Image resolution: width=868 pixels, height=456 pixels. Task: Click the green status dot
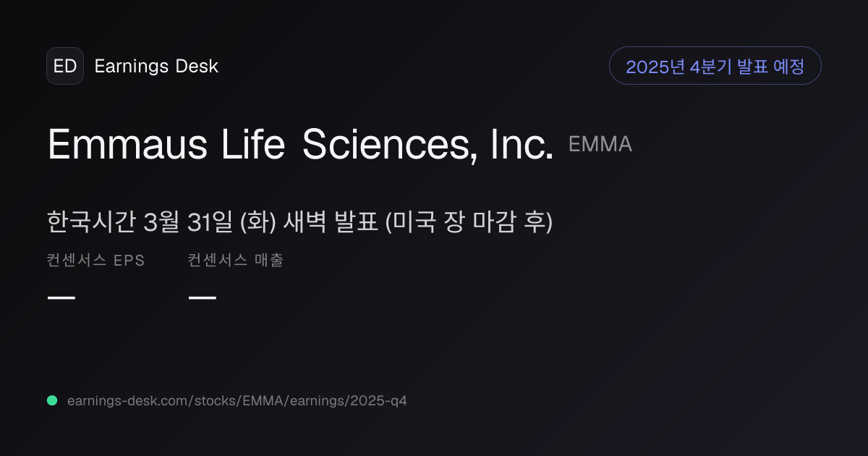52,400
